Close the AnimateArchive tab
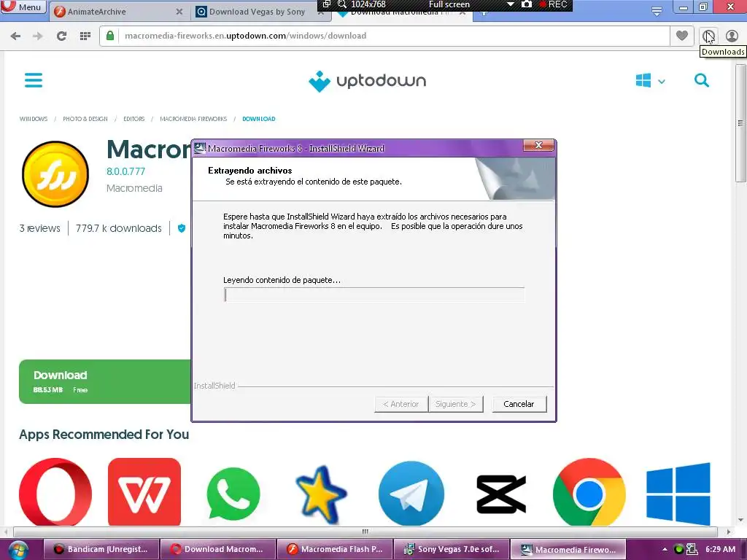Image resolution: width=747 pixels, height=560 pixels. (x=179, y=12)
